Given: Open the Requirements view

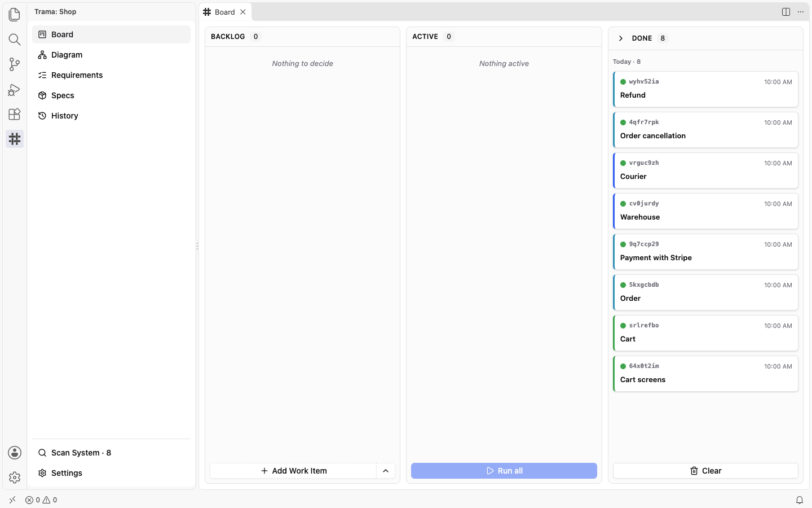Looking at the screenshot, I should [x=111, y=75].
